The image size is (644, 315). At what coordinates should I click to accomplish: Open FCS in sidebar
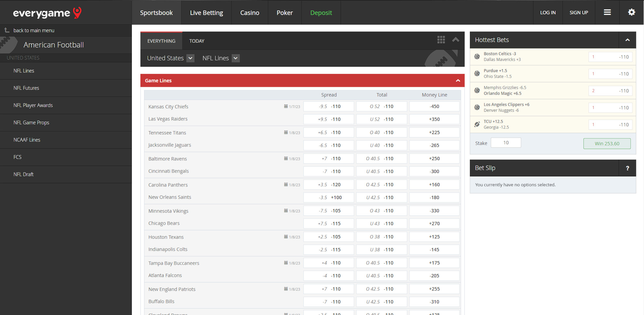(66, 157)
